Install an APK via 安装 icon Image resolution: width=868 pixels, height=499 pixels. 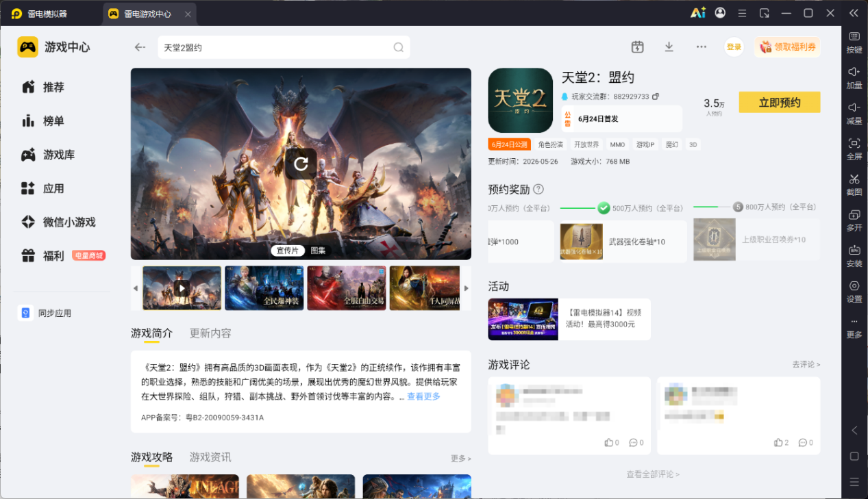tap(854, 255)
